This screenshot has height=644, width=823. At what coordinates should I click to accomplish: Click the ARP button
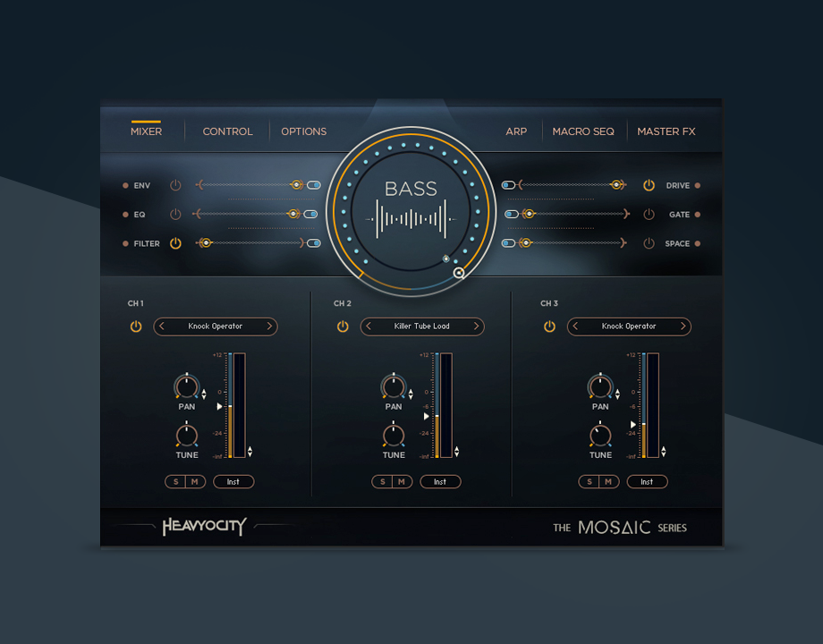(516, 131)
